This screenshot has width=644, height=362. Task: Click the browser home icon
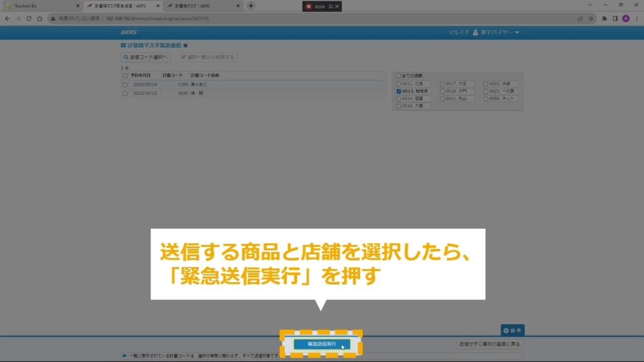coord(40,18)
